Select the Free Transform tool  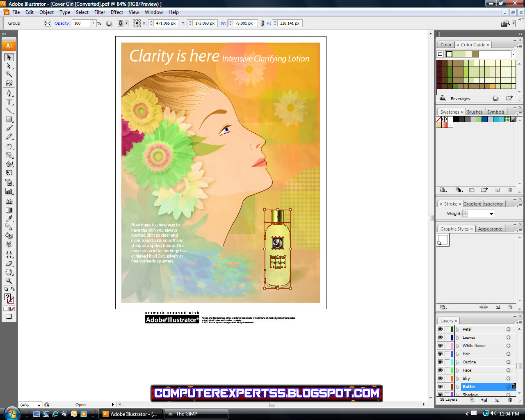coord(9,172)
